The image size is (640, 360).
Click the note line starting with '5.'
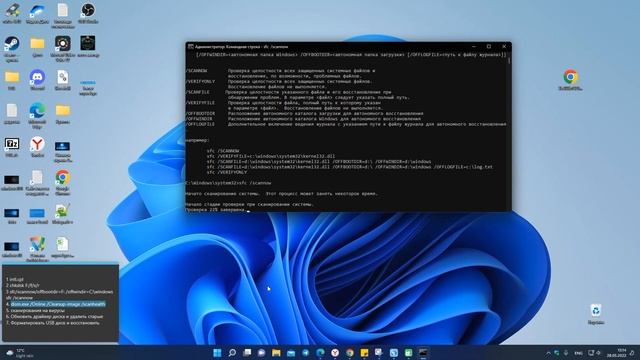click(x=35, y=311)
